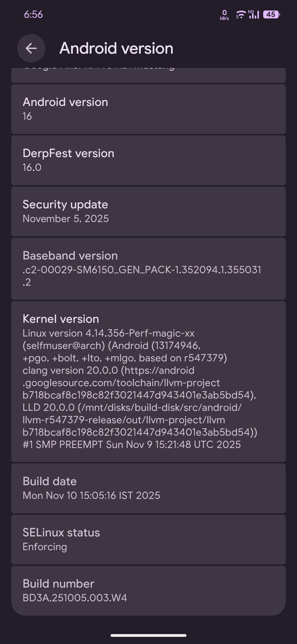The width and height of the screenshot is (297, 644).
Task: Tap the Build number entry
Action: (x=148, y=590)
